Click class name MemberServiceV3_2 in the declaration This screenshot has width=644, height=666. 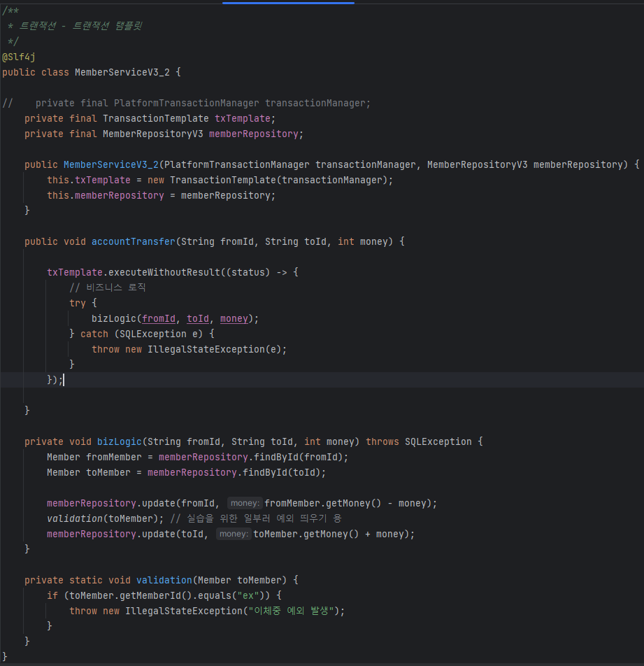[122, 72]
